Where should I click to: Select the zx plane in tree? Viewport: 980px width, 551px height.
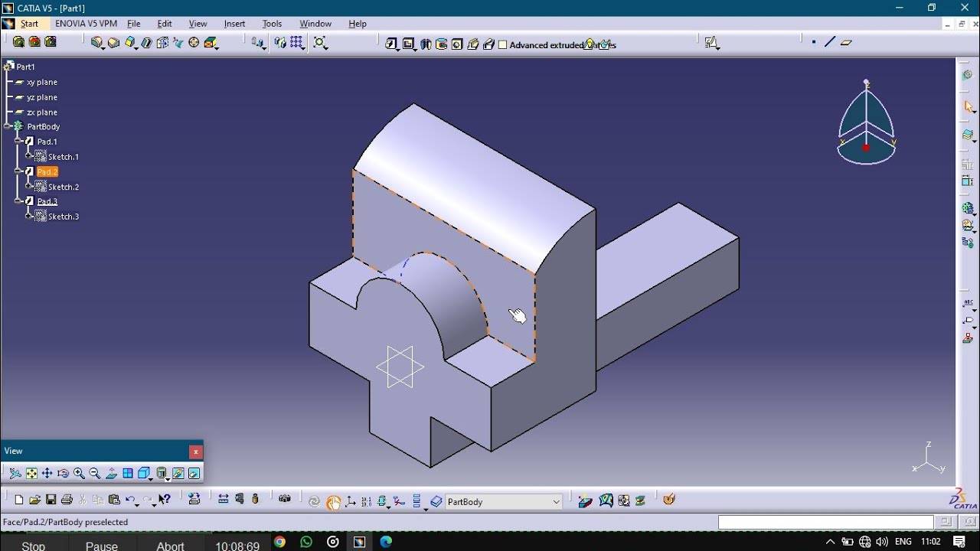click(42, 112)
